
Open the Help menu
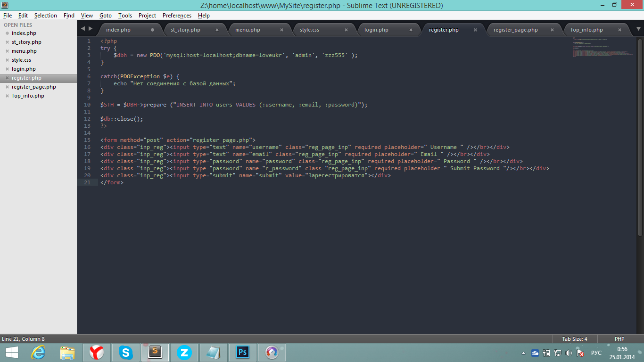(204, 16)
